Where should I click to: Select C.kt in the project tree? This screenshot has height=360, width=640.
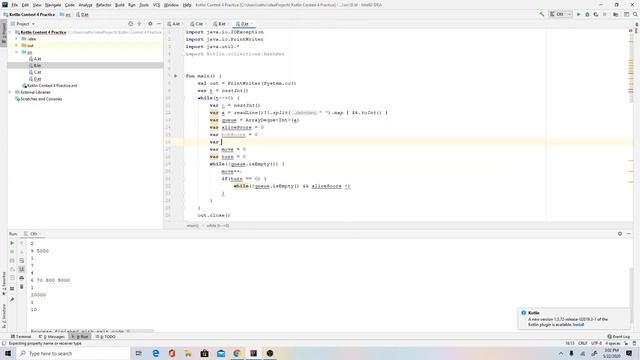(35, 72)
